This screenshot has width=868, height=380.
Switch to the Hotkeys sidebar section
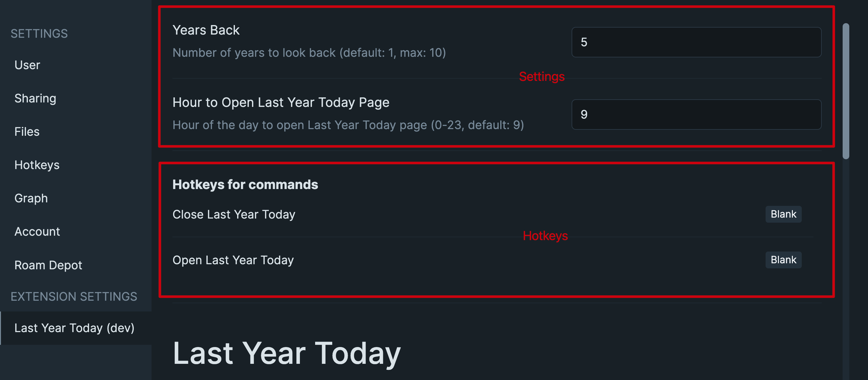[x=37, y=165]
